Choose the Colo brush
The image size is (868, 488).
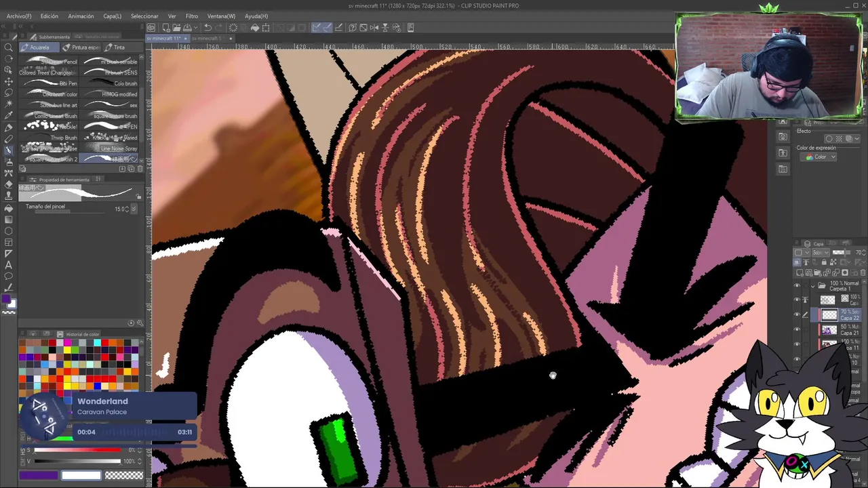click(x=108, y=83)
